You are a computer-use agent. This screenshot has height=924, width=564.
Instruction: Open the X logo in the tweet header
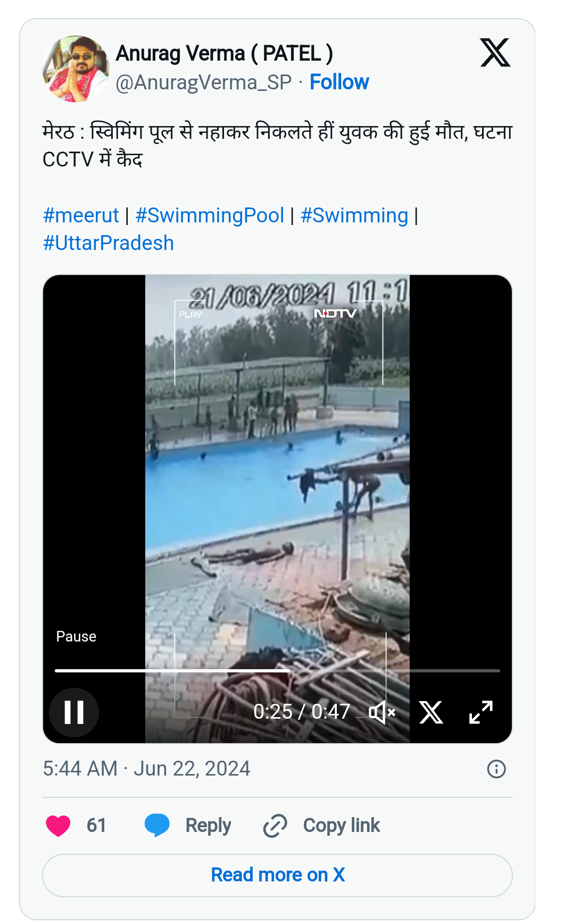(495, 53)
